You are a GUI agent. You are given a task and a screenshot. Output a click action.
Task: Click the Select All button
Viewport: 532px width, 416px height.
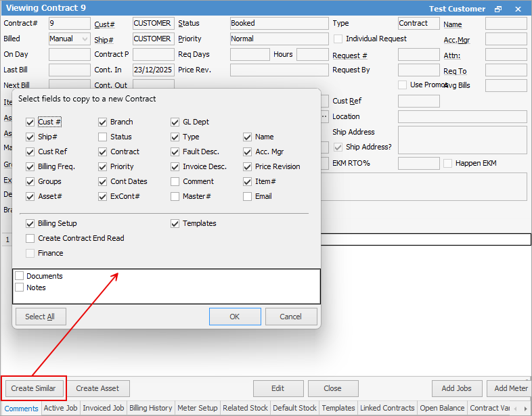[x=41, y=317]
